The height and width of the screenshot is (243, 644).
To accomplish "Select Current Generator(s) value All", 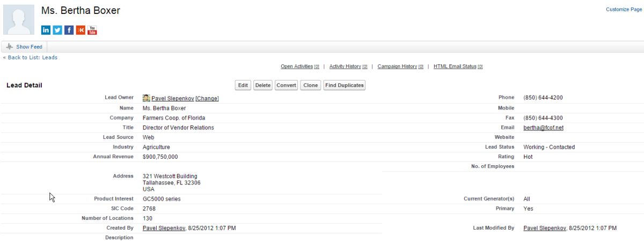I will 526,199.
